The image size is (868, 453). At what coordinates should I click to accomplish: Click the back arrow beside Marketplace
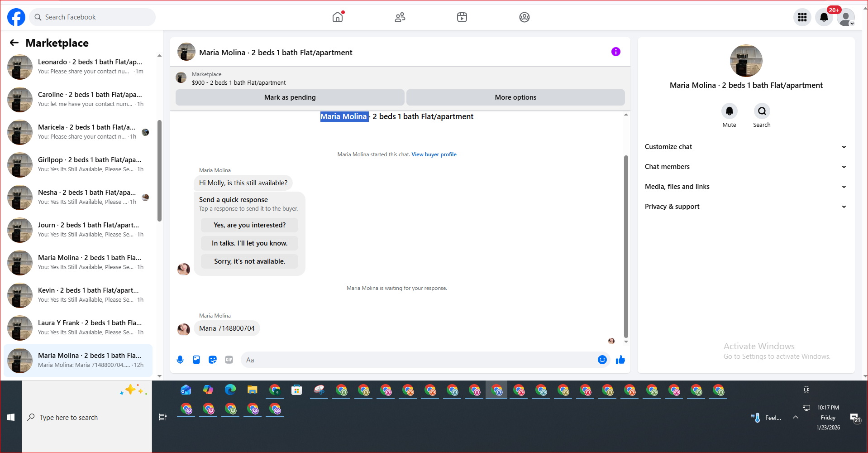pyautogui.click(x=14, y=43)
